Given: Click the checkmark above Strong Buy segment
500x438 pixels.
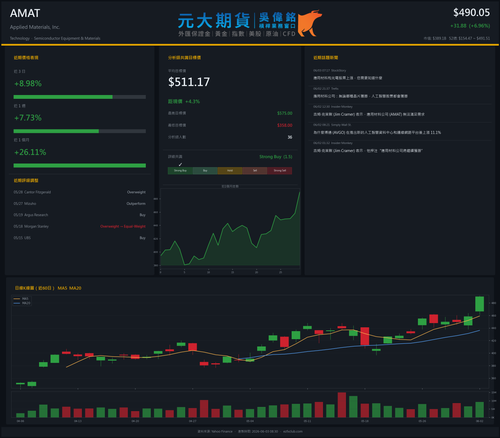Looking at the screenshot, I should coord(180,164).
